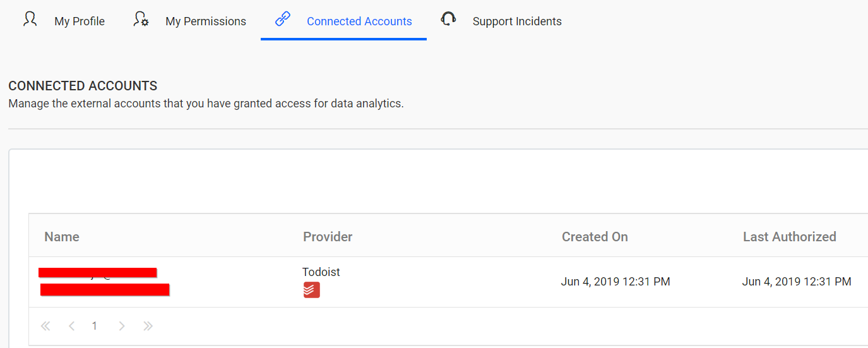Click the Connected Accounts chain link icon
Screen dimensions: 868x348
283,19
